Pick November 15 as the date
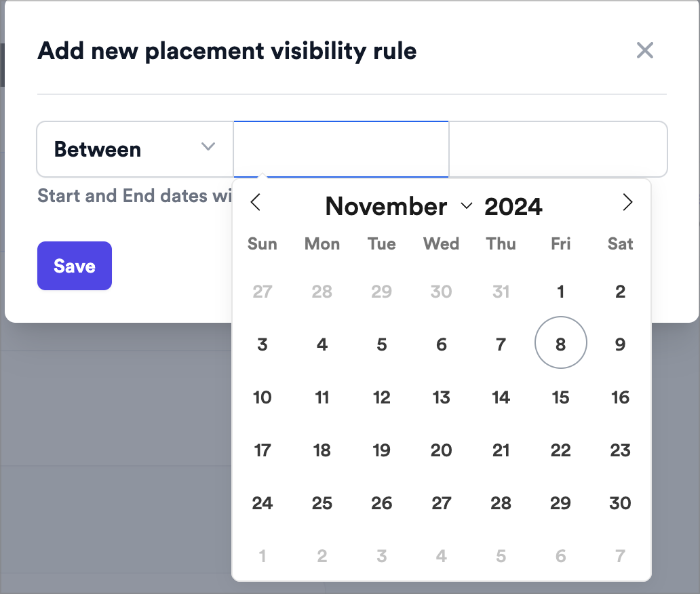Image resolution: width=700 pixels, height=594 pixels. click(x=561, y=397)
